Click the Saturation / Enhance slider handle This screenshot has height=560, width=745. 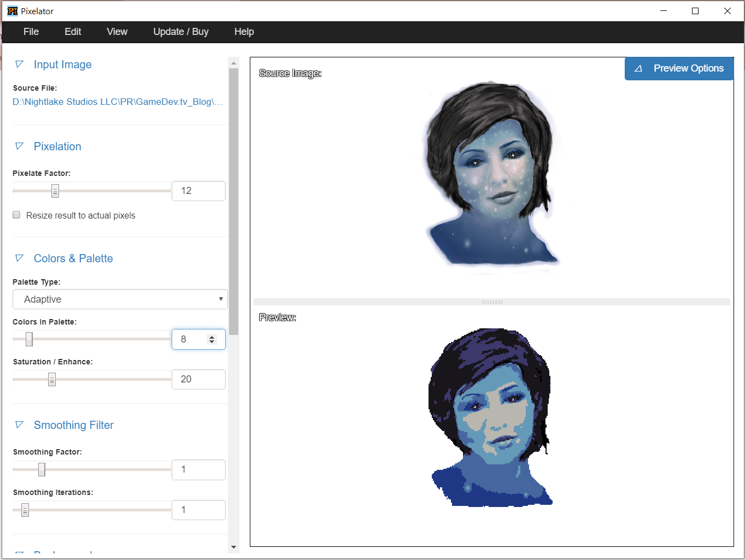pyautogui.click(x=52, y=379)
